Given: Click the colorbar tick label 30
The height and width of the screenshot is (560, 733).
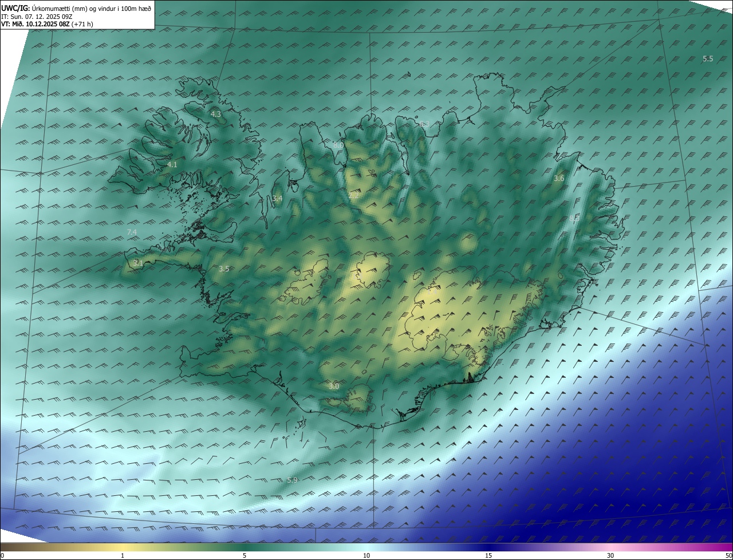Looking at the screenshot, I should tap(610, 555).
